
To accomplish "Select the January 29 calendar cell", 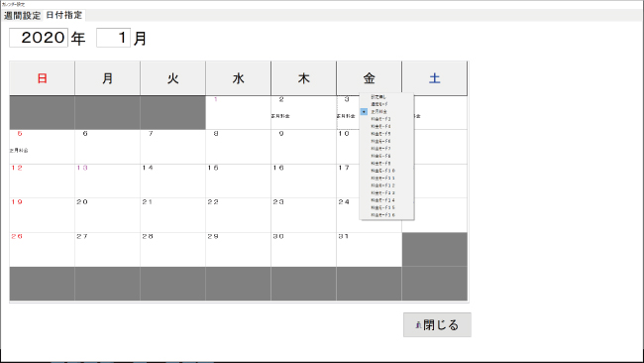I will [238, 250].
